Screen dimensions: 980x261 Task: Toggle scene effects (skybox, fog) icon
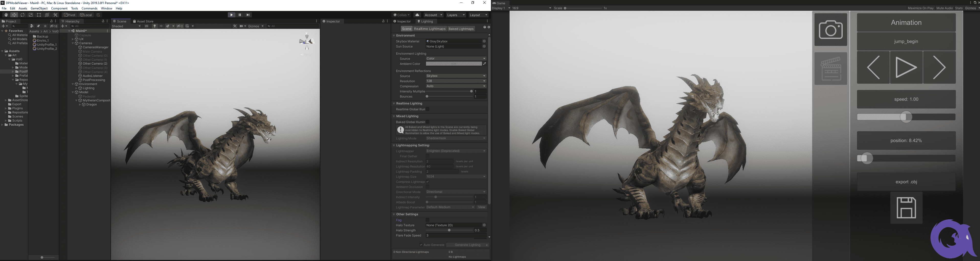(168, 26)
